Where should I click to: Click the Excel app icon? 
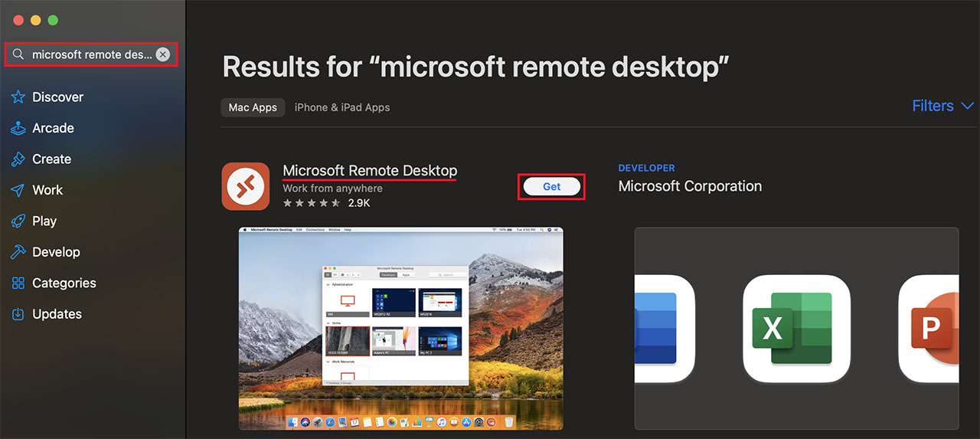(x=796, y=329)
